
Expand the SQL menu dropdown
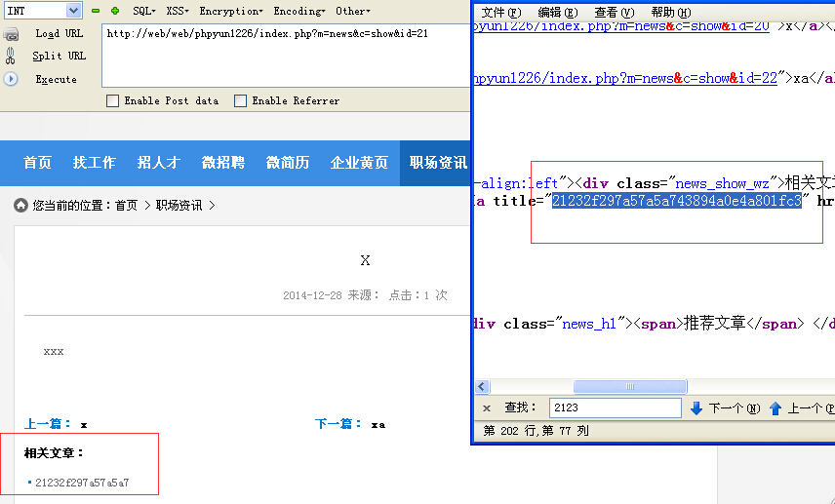(143, 11)
